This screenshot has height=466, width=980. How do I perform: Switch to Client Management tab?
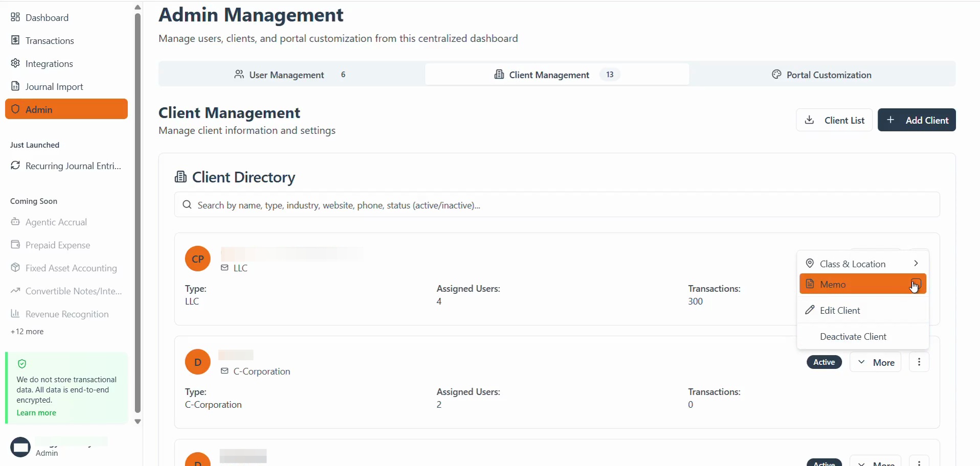tap(557, 75)
